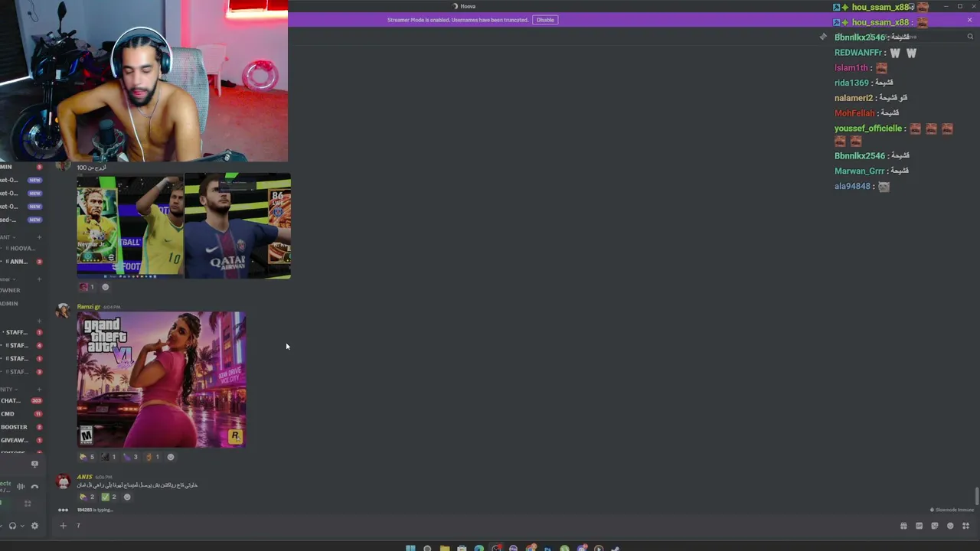Viewport: 980px width, 551px height.
Task: Collapse the ANT channel category
Action: tap(7, 237)
